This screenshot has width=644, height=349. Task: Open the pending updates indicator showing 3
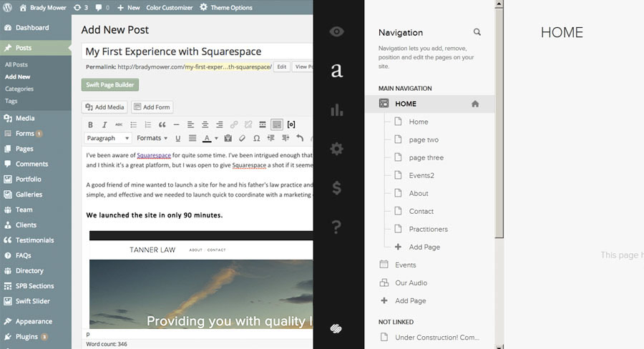coord(80,7)
